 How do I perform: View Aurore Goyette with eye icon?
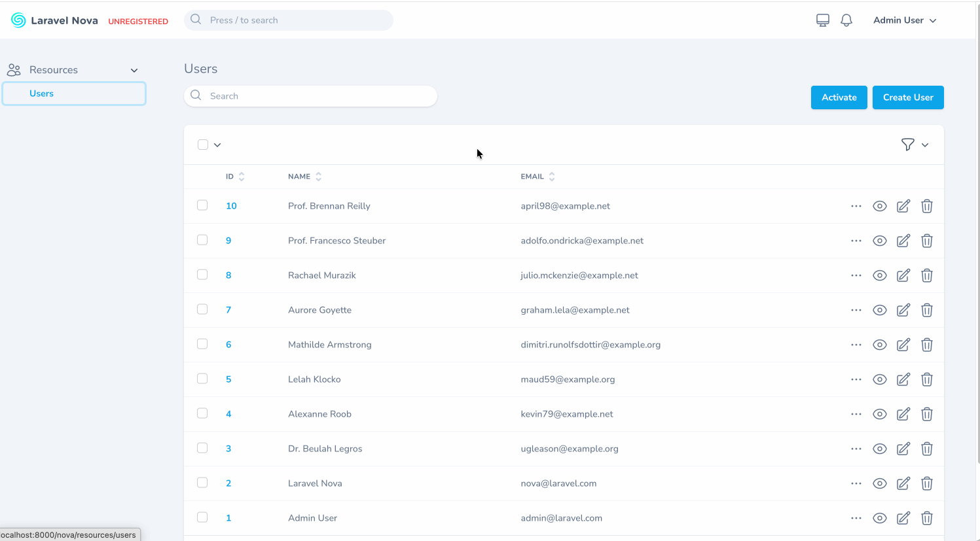point(880,310)
